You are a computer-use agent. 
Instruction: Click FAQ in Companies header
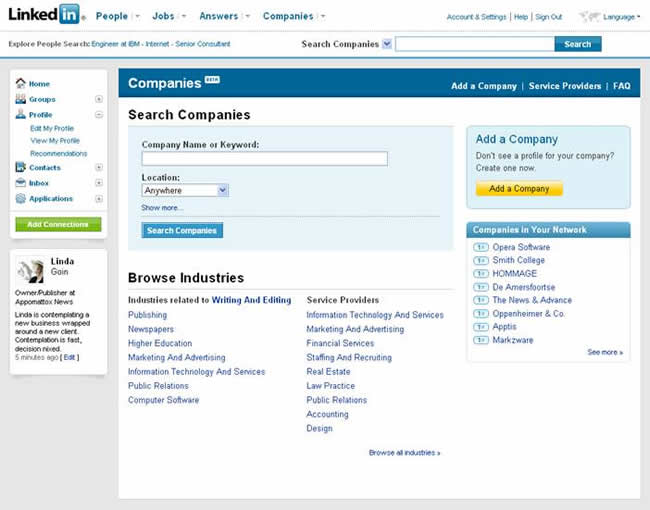pos(622,86)
